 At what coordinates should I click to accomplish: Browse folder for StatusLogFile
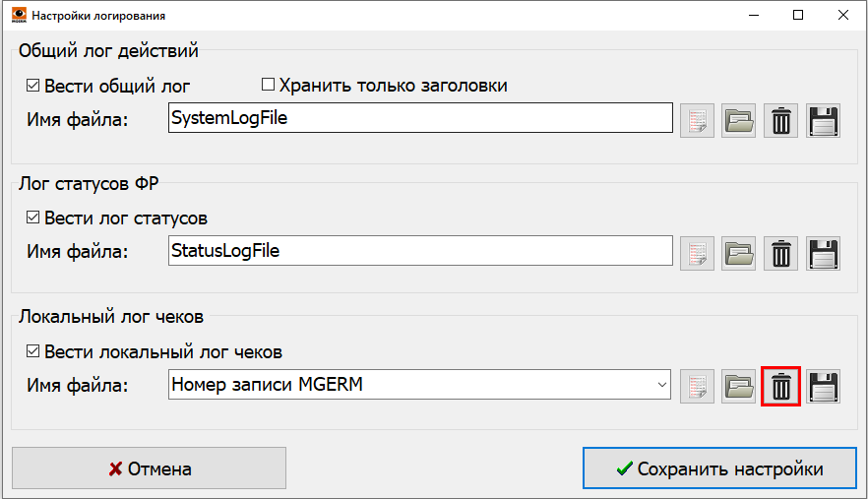(739, 252)
